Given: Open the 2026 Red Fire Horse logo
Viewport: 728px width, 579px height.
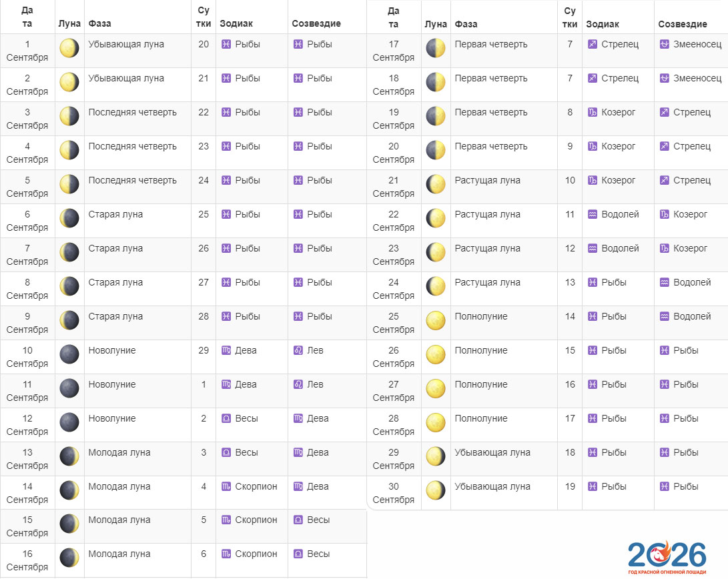Looking at the screenshot, I should click(x=667, y=558).
